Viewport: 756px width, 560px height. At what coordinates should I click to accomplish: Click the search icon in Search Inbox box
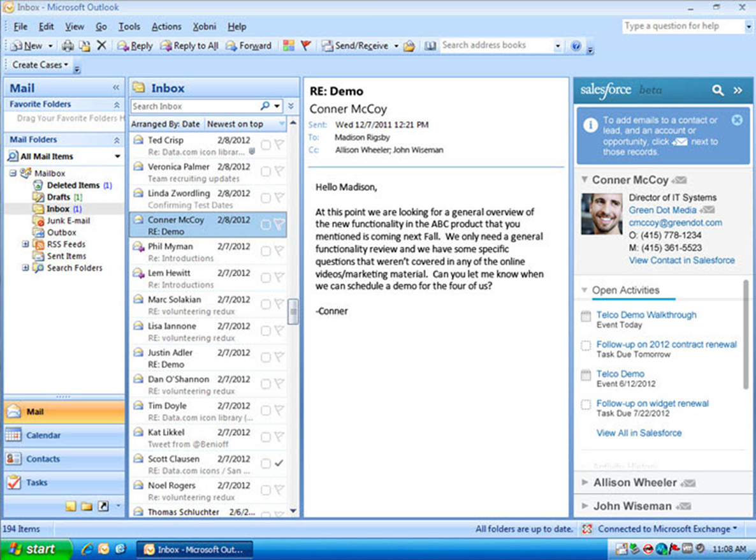[x=265, y=106]
